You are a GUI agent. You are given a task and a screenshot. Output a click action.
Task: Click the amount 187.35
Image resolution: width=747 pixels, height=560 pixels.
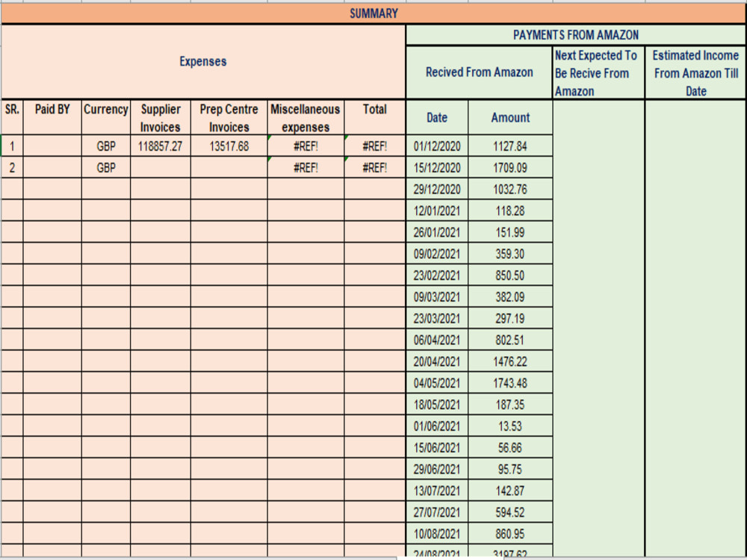click(510, 404)
